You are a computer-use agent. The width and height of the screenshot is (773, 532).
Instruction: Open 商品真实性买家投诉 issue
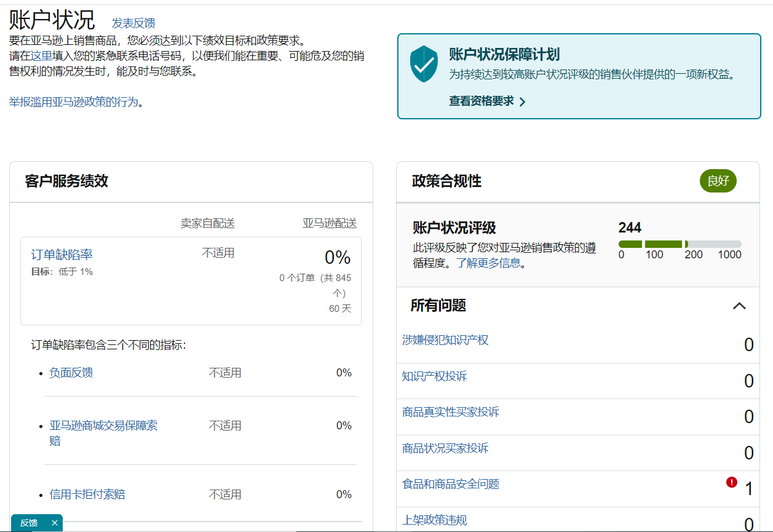coord(451,412)
